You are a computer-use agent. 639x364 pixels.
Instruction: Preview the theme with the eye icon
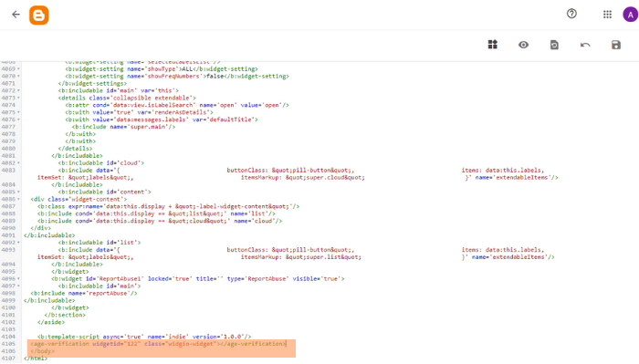coord(523,45)
